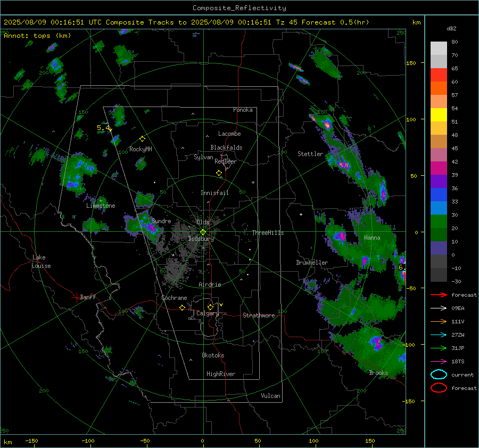Click the Calgary city label
The height and width of the screenshot is (448, 479).
click(x=208, y=313)
